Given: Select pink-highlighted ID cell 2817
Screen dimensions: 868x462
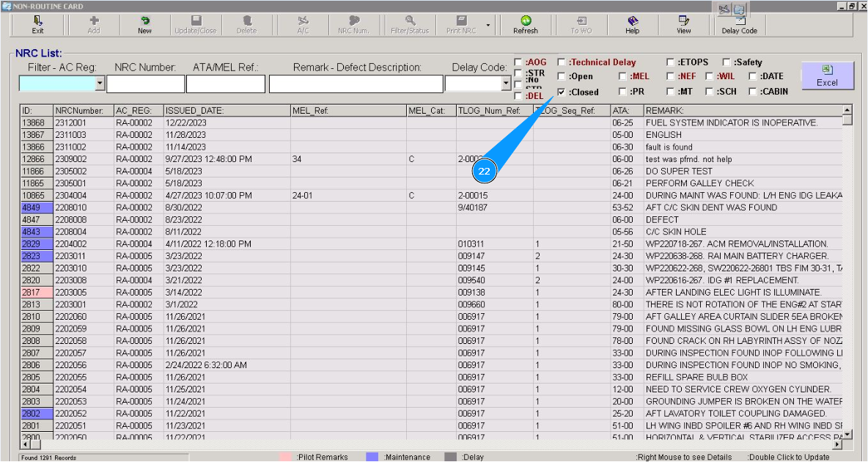Looking at the screenshot, I should [37, 293].
